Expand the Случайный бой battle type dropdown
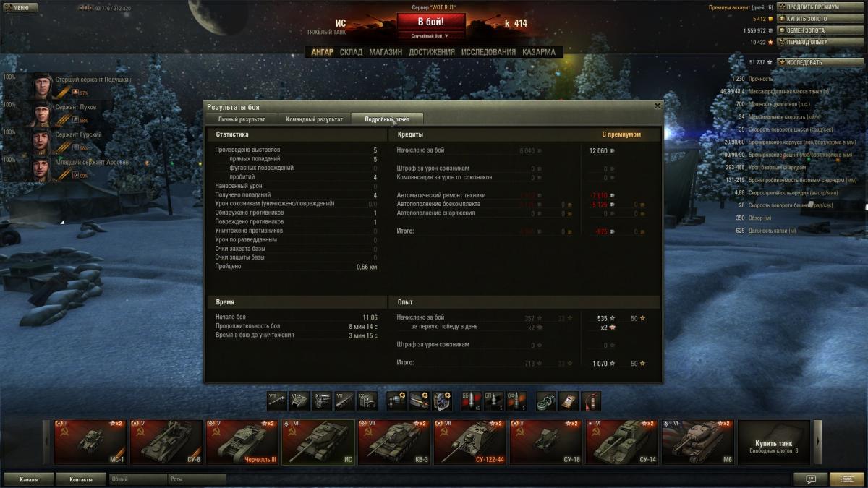 tap(430, 35)
